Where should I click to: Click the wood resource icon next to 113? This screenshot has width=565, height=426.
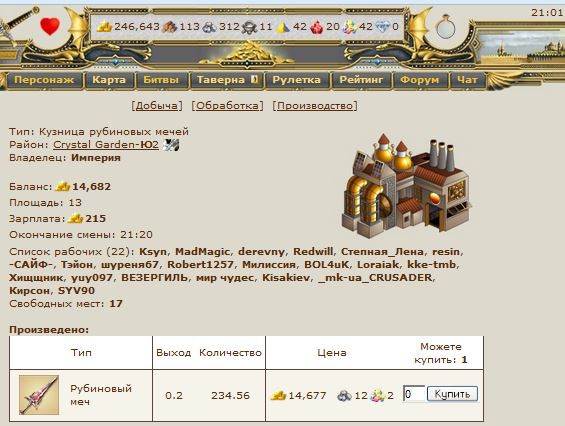tap(169, 27)
